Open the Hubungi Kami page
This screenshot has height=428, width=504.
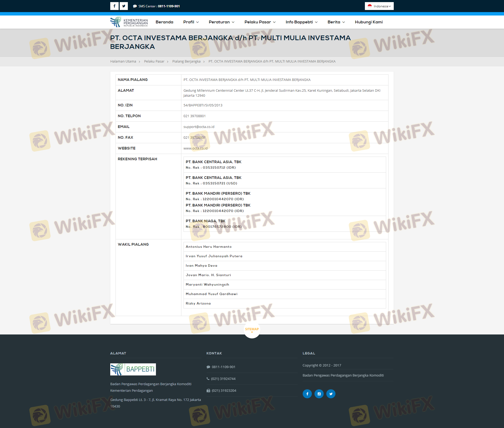tap(369, 22)
